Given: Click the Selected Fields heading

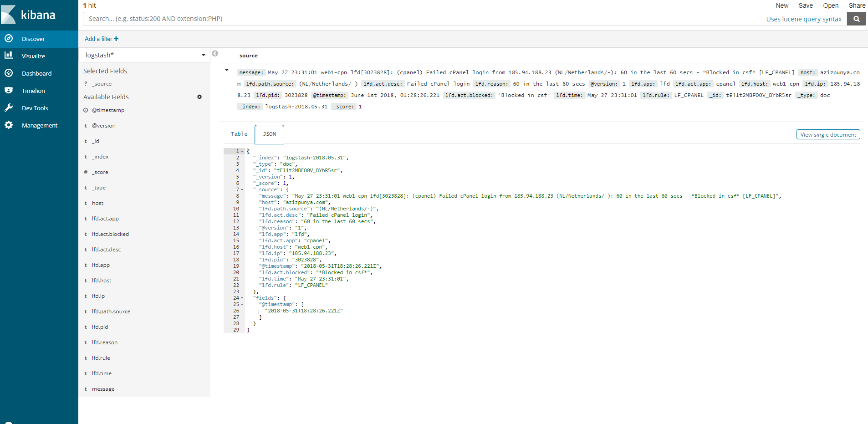Looking at the screenshot, I should (105, 71).
